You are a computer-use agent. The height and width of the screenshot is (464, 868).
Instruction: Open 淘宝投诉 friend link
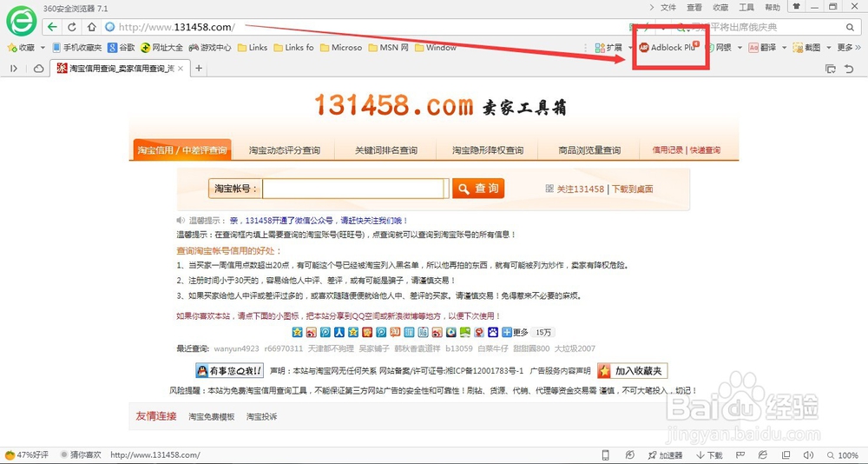coord(262,416)
